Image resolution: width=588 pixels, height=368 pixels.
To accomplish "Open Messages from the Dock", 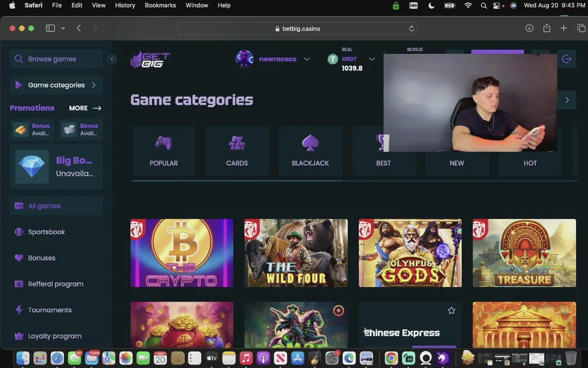I will 74,358.
